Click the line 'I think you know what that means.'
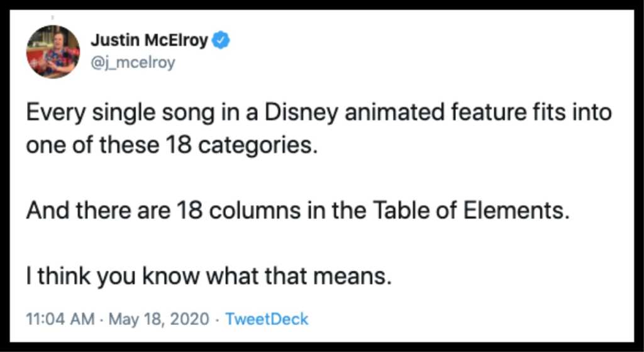644x352 pixels. pyautogui.click(x=208, y=277)
